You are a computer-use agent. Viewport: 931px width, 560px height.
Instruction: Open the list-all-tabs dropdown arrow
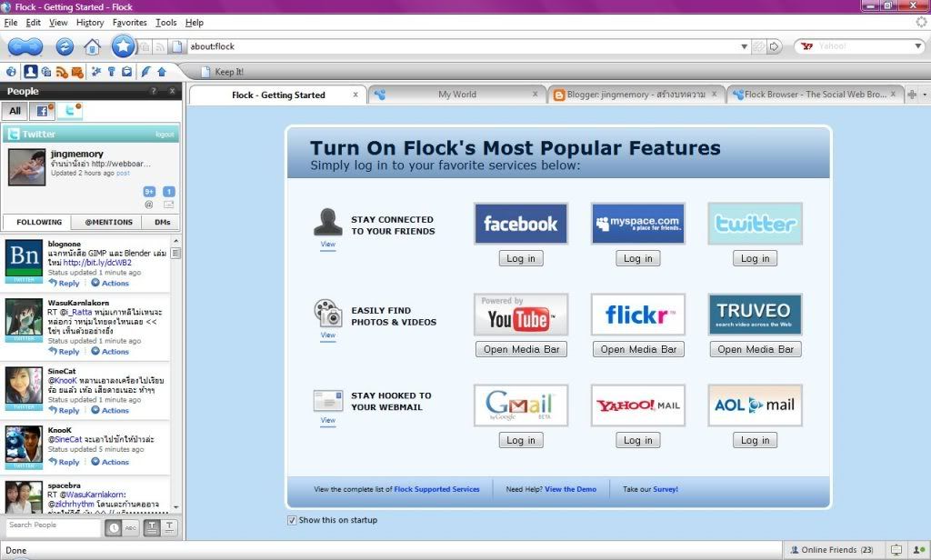coord(925,95)
